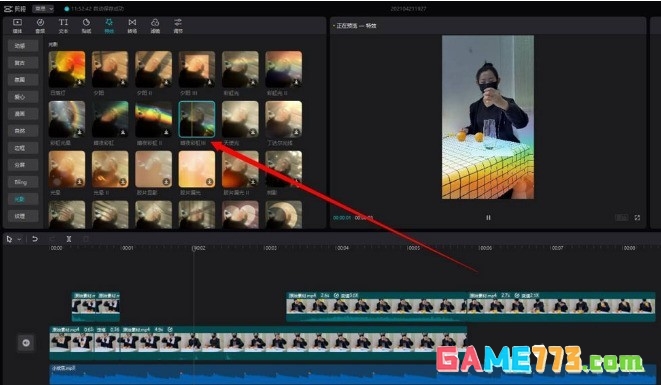Preview the 彩虹光晕 effect thumbnail

tap(67, 119)
